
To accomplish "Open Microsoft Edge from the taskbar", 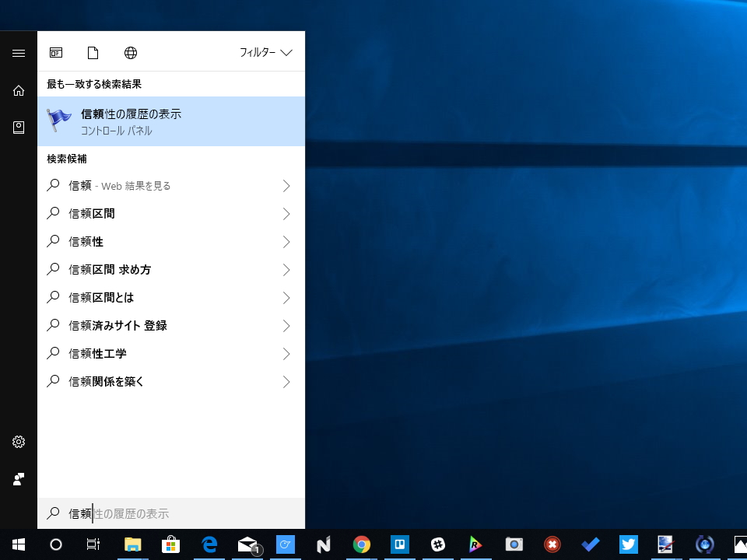I will click(x=209, y=544).
